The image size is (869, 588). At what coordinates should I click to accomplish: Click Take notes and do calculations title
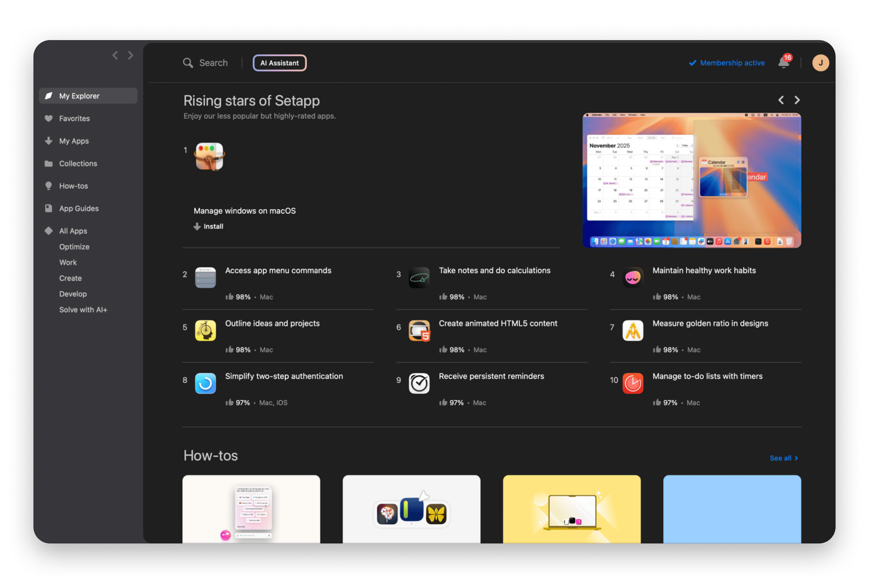pos(494,270)
